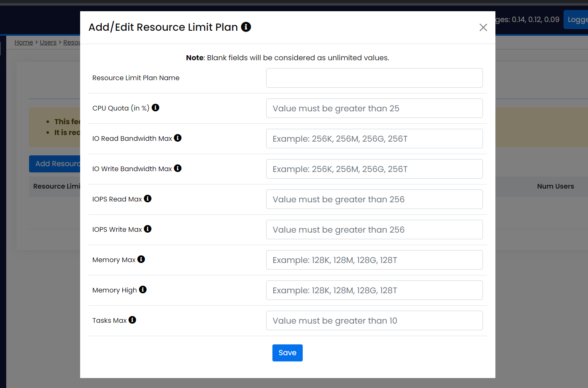
Task: Save the resource limit plan
Action: pyautogui.click(x=287, y=353)
